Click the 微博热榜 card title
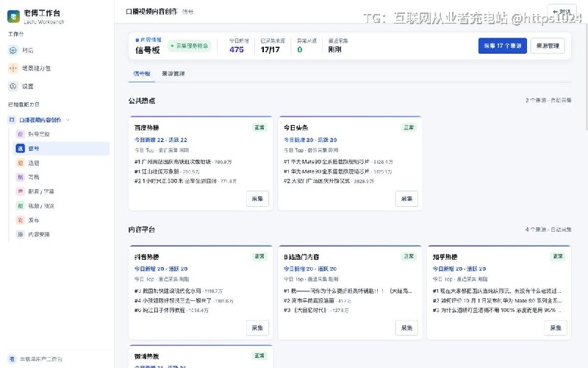 coord(146,356)
